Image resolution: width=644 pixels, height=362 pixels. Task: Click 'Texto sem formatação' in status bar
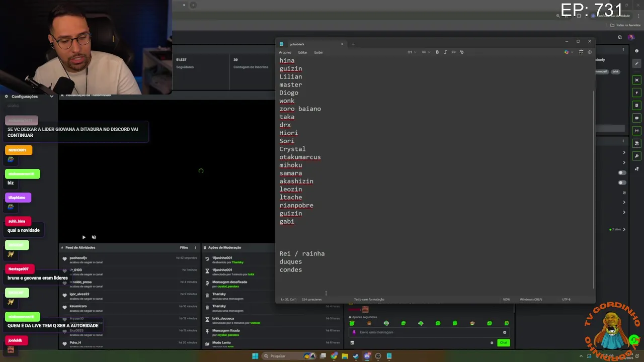369,300
